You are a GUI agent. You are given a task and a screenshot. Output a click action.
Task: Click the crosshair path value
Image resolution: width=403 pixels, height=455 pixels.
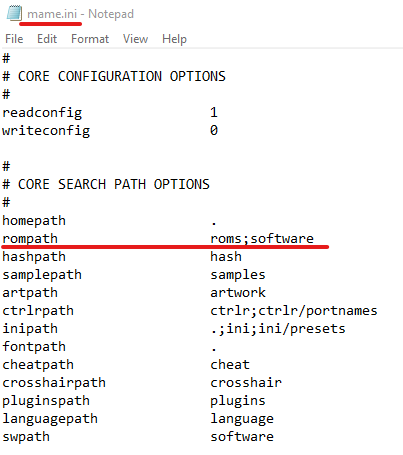(246, 383)
